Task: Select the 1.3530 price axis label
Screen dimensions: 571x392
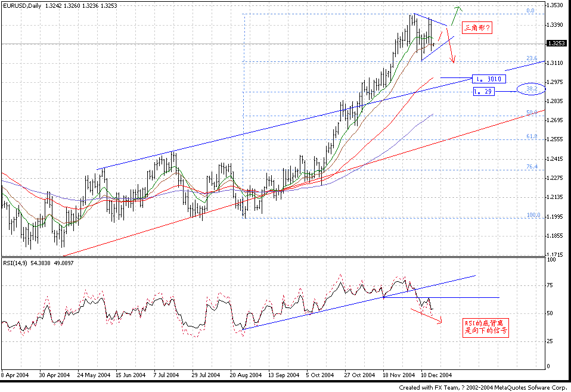Action: [555, 5]
